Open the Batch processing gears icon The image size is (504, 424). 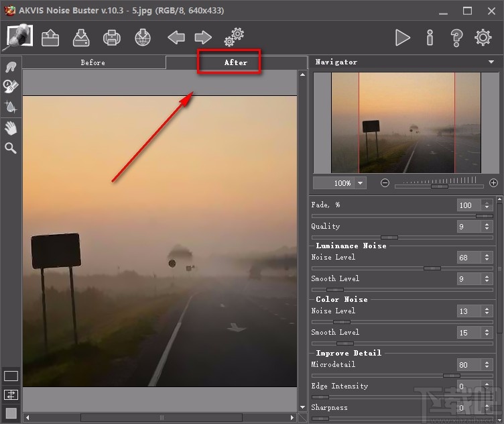(x=234, y=38)
